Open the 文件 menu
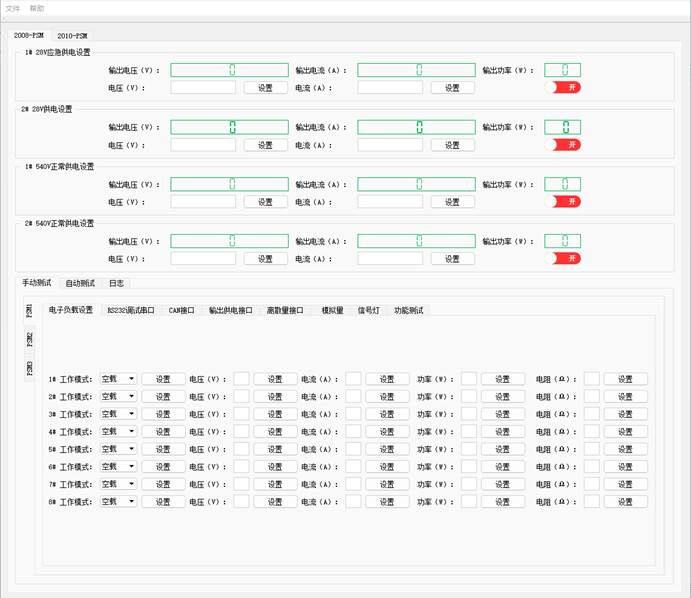Screen dimensions: 691x598 13,8
